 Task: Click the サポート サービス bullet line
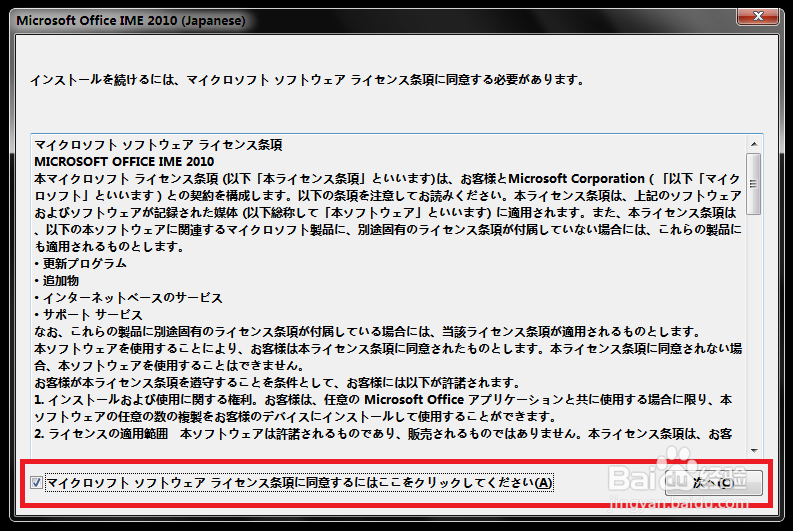click(x=88, y=315)
